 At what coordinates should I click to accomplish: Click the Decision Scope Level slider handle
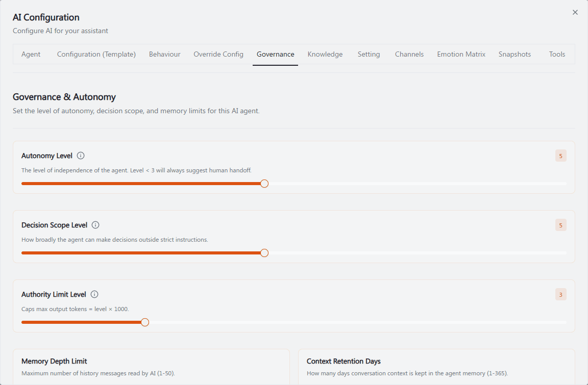coord(264,253)
